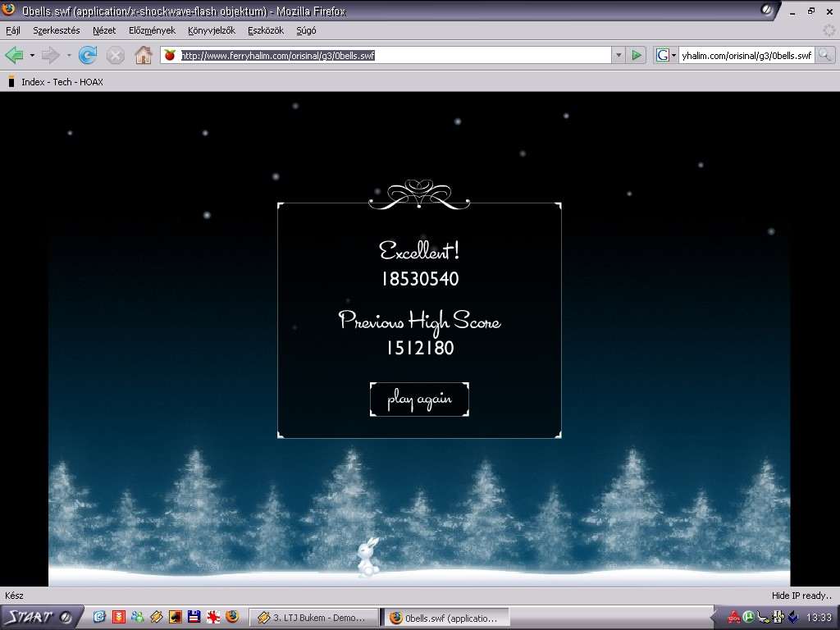Reload the page with the blue refresh icon
This screenshot has height=630, width=840.
pyautogui.click(x=88, y=55)
